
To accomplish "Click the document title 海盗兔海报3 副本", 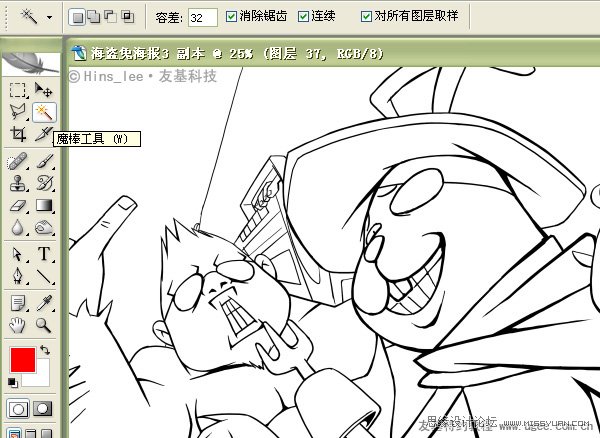I will 148,54.
